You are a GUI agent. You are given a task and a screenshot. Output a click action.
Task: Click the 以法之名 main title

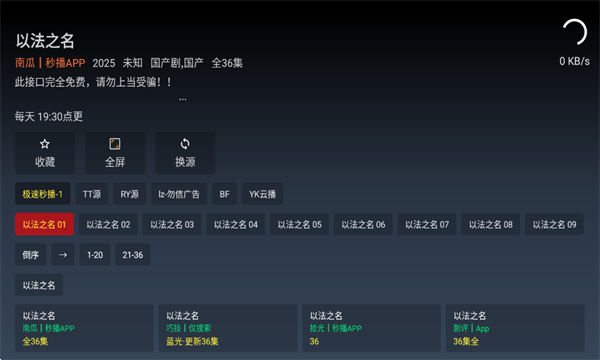[45, 41]
